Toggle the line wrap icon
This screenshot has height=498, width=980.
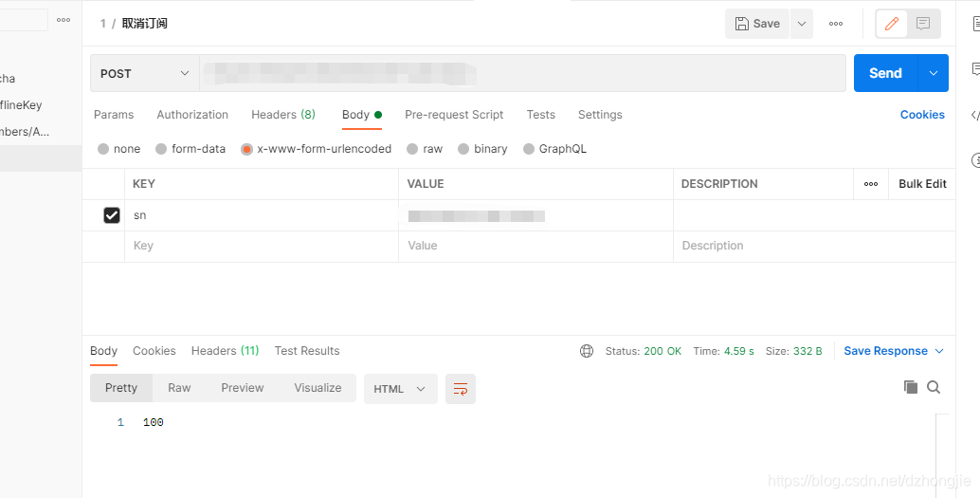461,389
